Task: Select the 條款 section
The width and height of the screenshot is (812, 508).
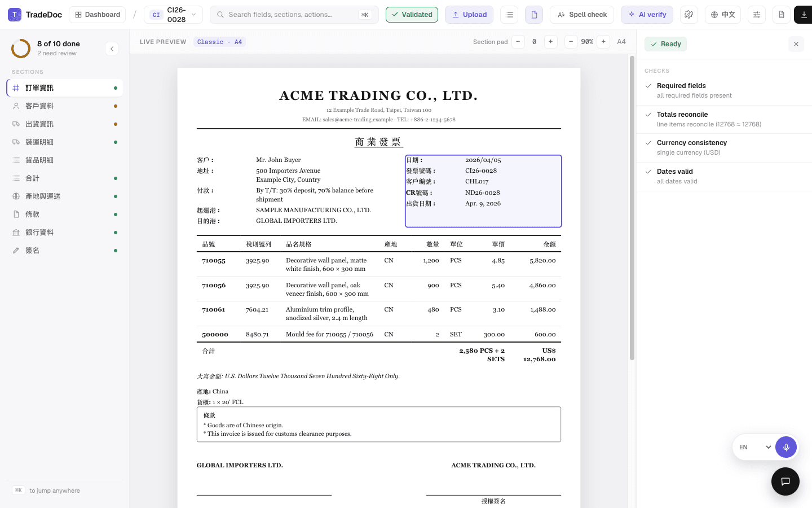Action: [x=65, y=214]
